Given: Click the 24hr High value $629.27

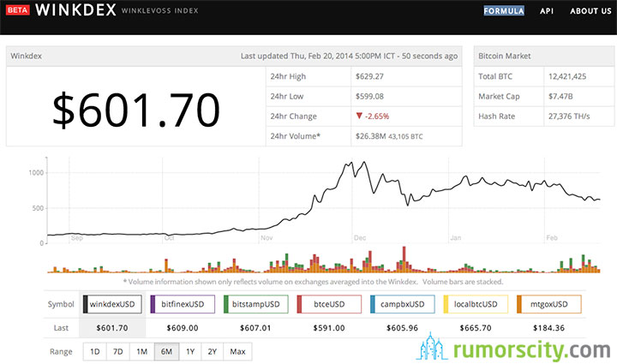Looking at the screenshot, I should tap(369, 76).
